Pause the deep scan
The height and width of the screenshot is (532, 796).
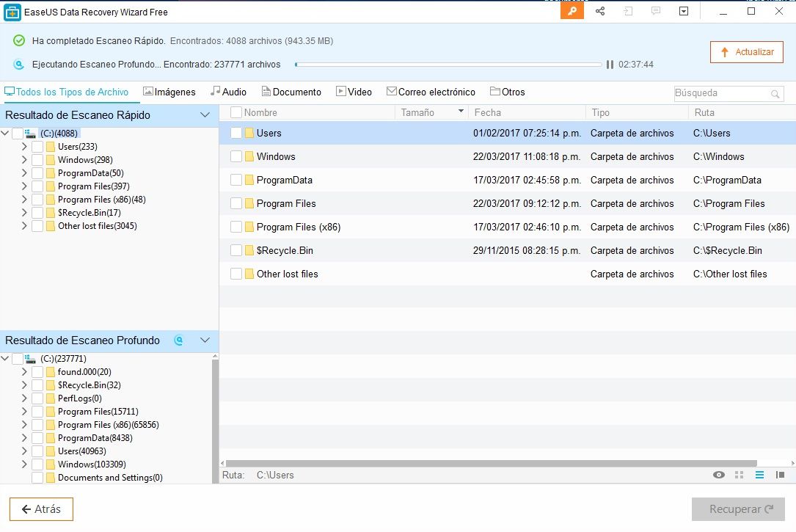[610, 65]
